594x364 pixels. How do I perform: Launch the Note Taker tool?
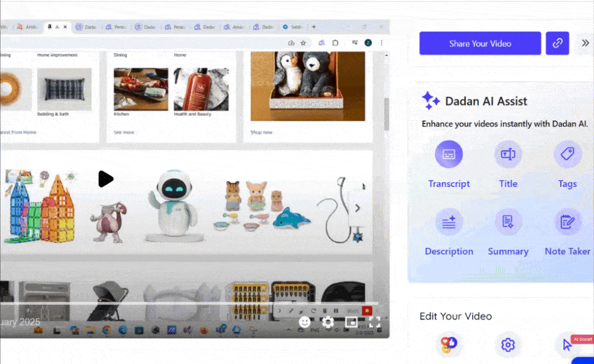(x=567, y=223)
